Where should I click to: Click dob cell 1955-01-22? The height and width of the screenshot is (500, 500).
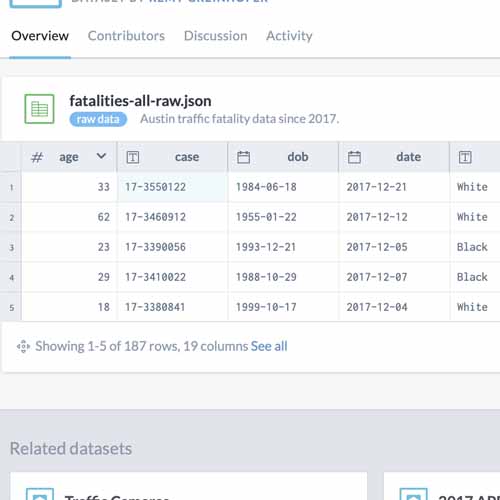click(x=283, y=217)
